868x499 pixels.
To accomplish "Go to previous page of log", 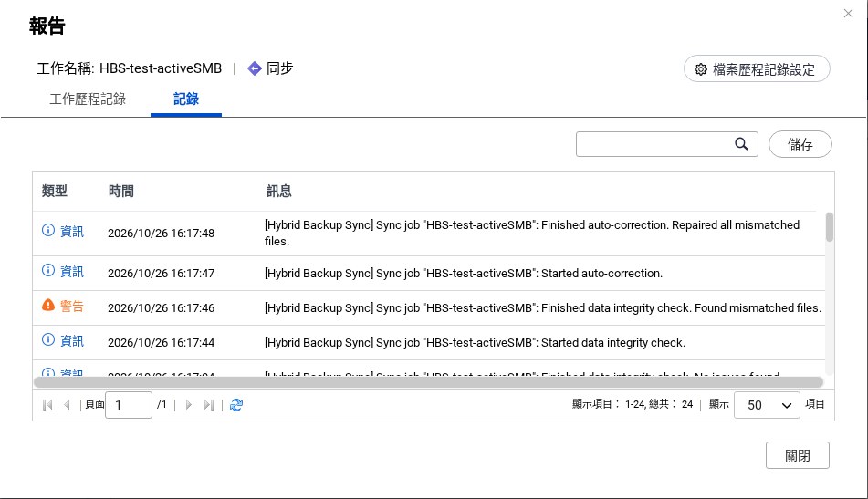I will coord(67,405).
